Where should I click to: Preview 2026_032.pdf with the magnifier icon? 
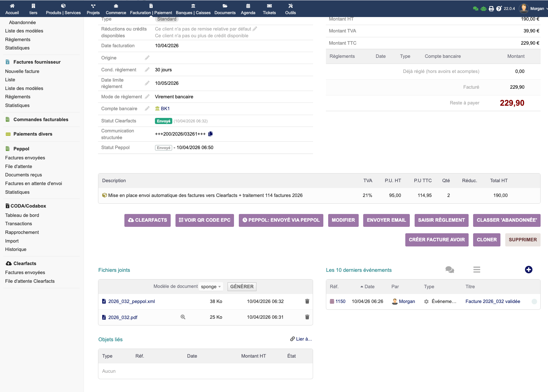(183, 317)
